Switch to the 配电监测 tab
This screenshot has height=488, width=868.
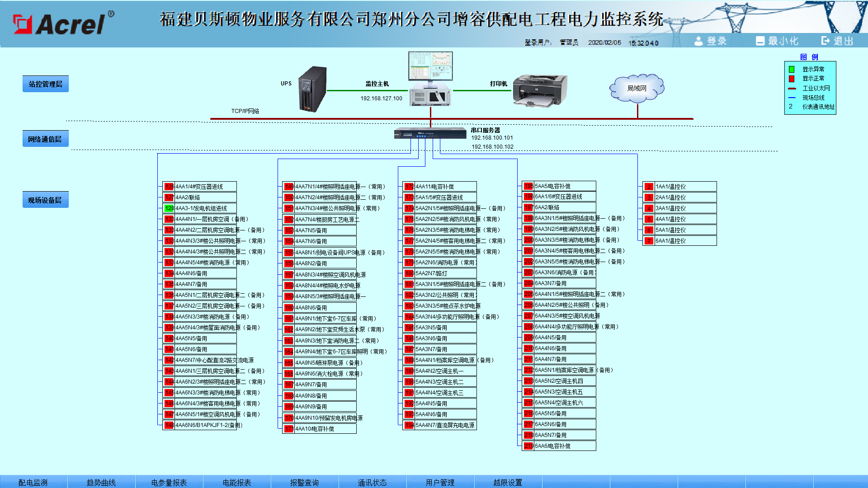click(x=33, y=482)
